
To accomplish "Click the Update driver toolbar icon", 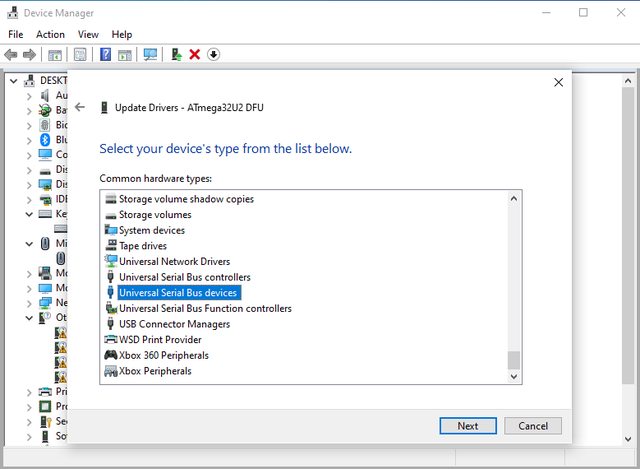I will coord(176,54).
